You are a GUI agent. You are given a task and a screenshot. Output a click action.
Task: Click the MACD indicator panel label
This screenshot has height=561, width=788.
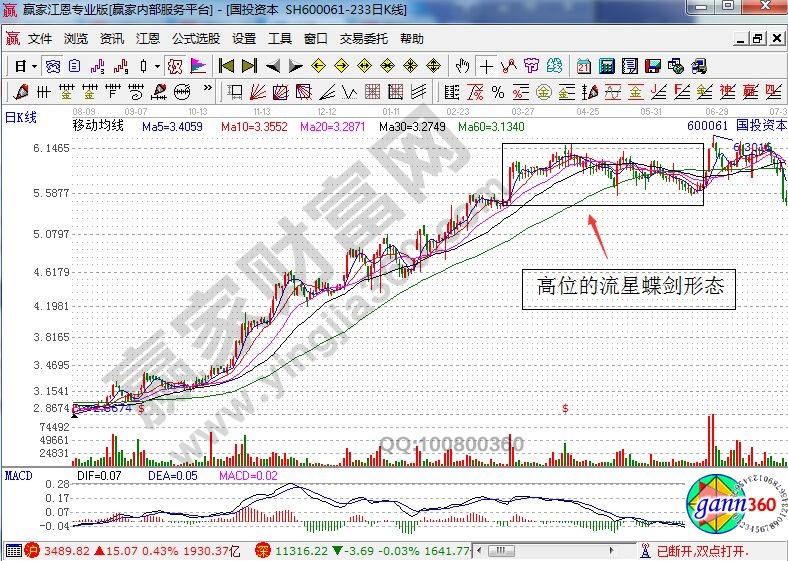(19, 476)
